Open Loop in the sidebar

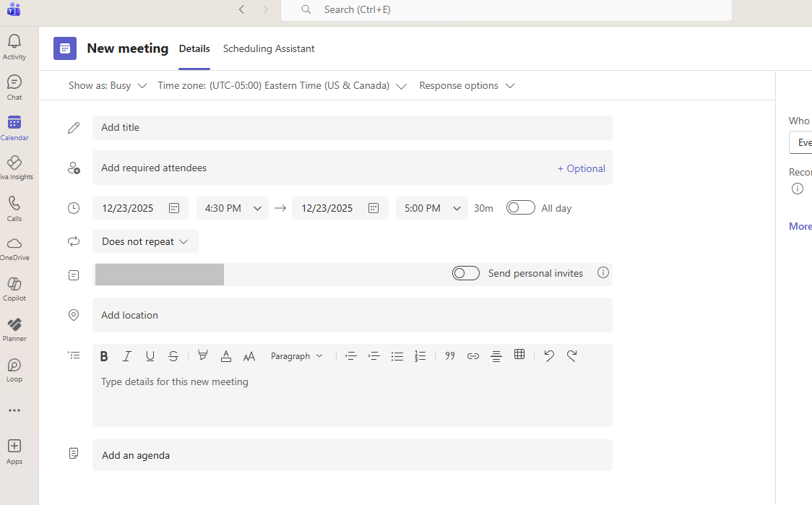tap(14, 371)
